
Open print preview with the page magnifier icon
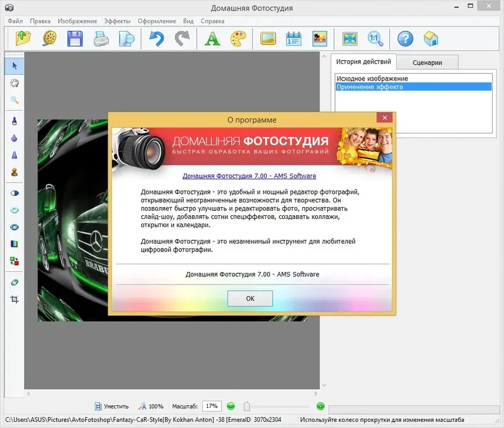[127, 38]
